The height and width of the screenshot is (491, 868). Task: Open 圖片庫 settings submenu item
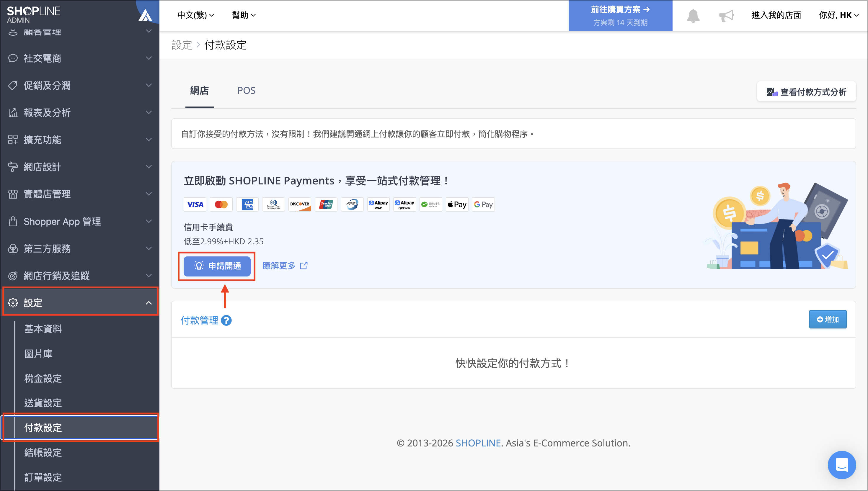pyautogui.click(x=38, y=354)
